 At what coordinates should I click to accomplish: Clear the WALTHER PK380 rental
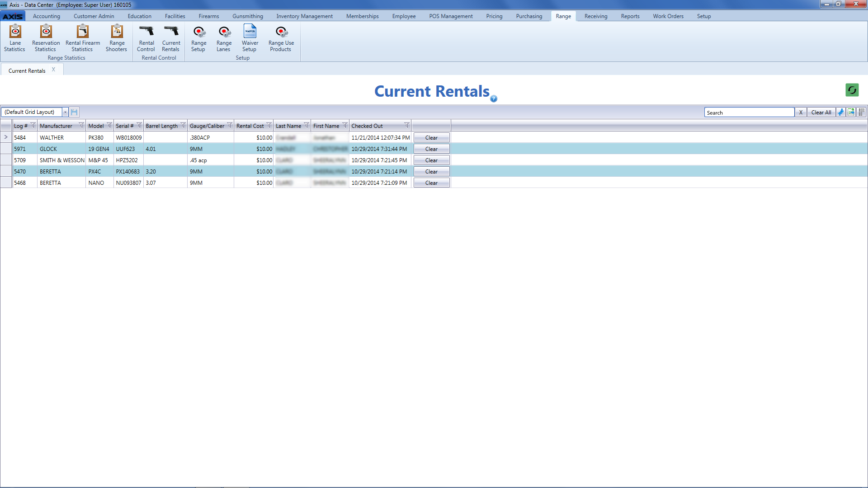pyautogui.click(x=431, y=138)
